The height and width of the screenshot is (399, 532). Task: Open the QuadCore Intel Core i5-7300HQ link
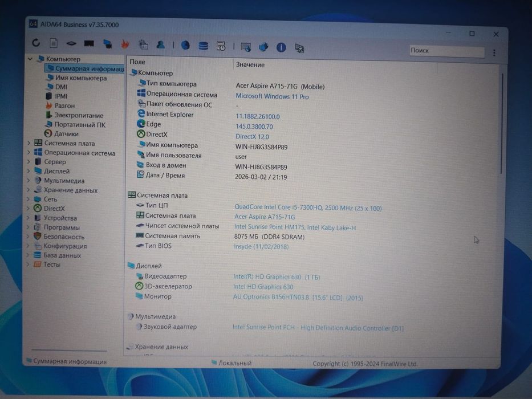point(308,207)
